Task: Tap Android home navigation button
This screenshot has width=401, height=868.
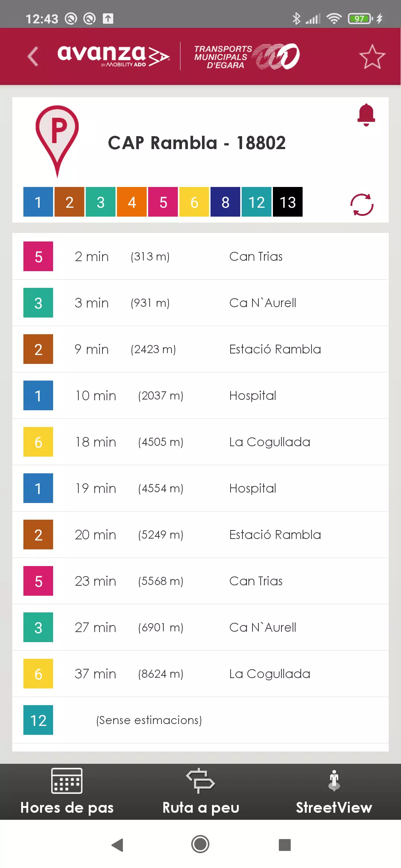Action: pos(200,844)
